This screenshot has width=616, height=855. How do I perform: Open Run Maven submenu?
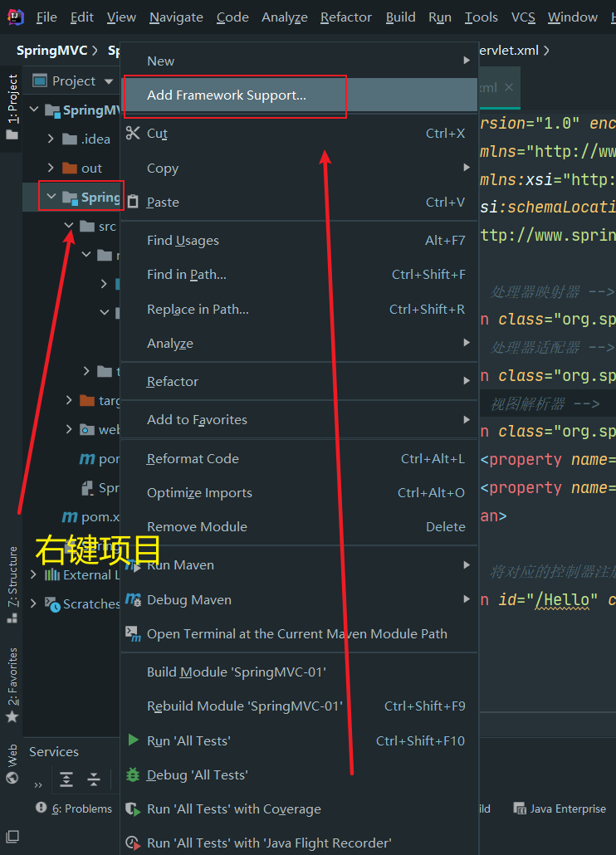point(299,565)
